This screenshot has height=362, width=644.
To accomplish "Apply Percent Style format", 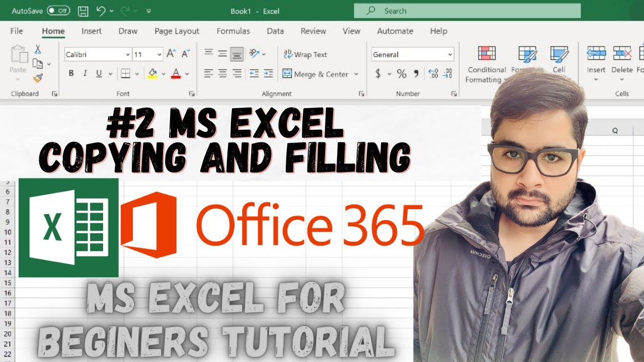I will tap(401, 74).
